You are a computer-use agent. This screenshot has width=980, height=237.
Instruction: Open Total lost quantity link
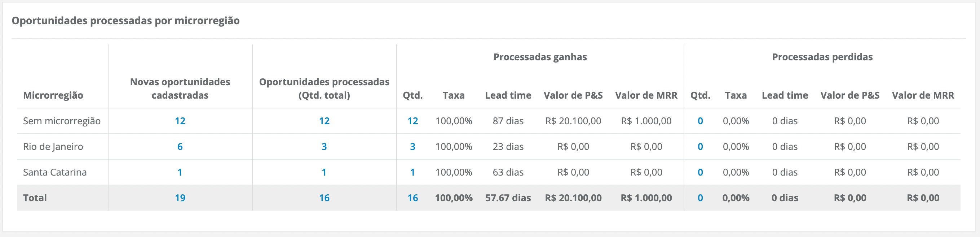click(700, 198)
